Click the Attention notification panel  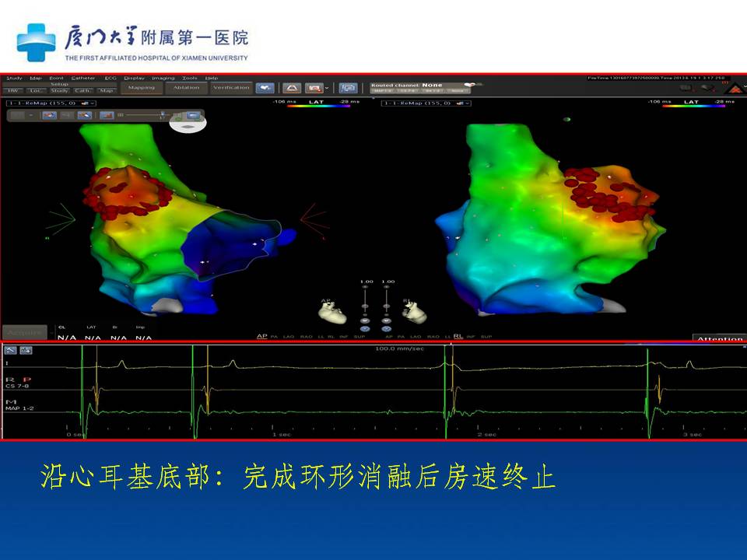[719, 338]
